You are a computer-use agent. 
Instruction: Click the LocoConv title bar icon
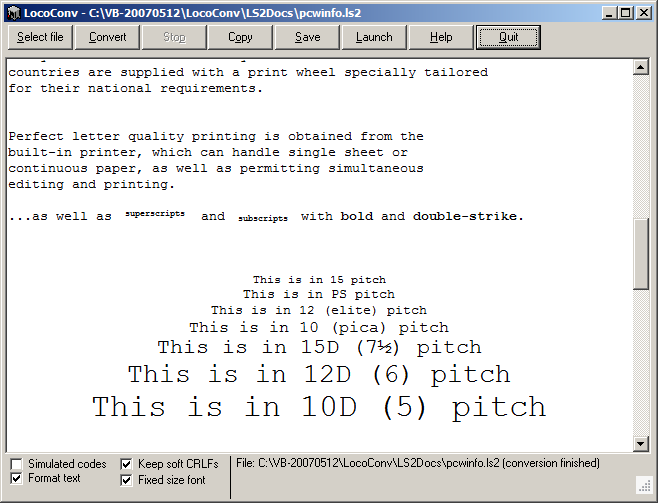(x=12, y=12)
